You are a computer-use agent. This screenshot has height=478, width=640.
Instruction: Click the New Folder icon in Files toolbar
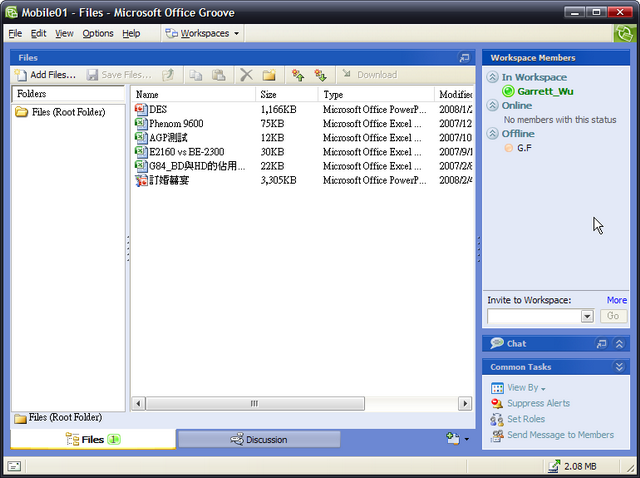tap(269, 75)
